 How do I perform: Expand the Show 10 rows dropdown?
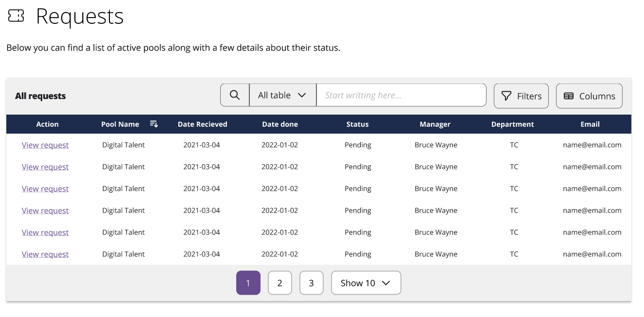coord(366,283)
